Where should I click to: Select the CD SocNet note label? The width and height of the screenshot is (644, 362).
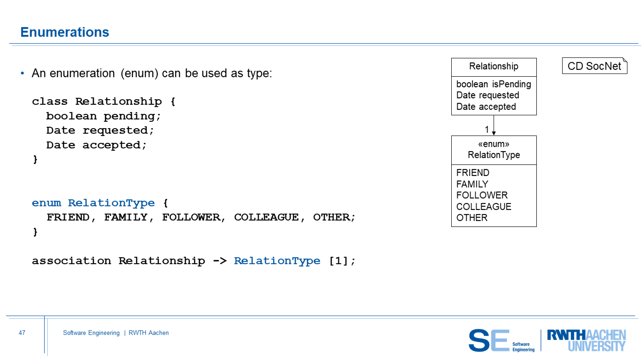tap(594, 66)
